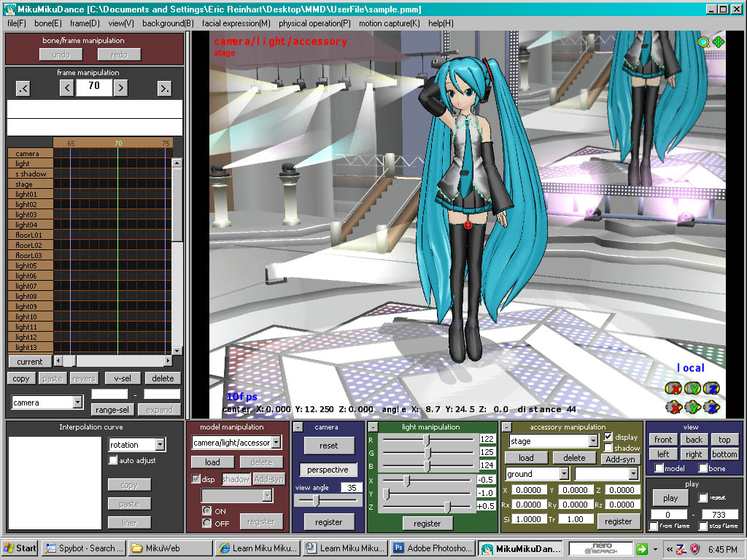Click the MikuMikuDance title bar app icon
The image size is (747, 560).
pos(9,9)
